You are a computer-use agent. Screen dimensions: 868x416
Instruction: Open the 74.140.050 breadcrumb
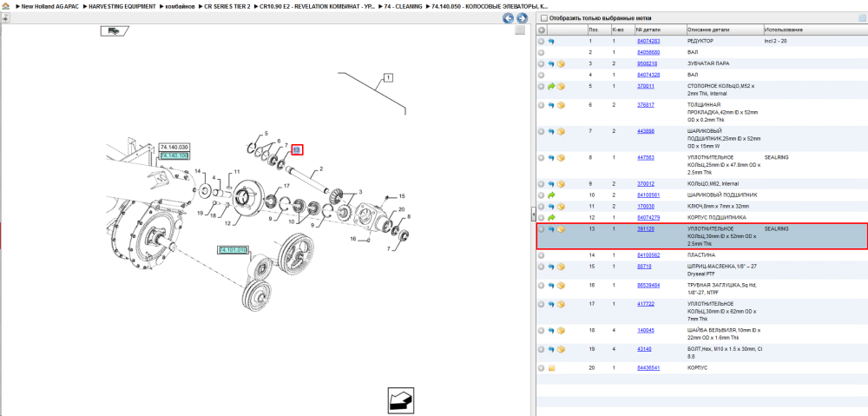(490, 5)
